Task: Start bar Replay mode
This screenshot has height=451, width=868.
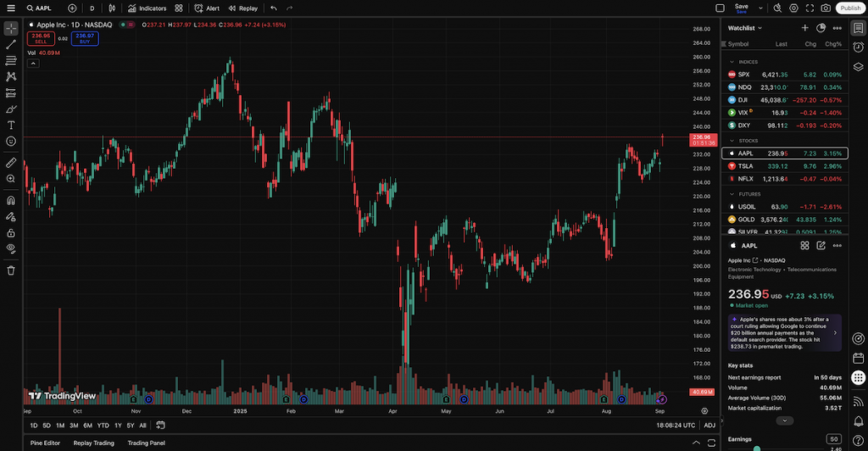Action: click(243, 8)
